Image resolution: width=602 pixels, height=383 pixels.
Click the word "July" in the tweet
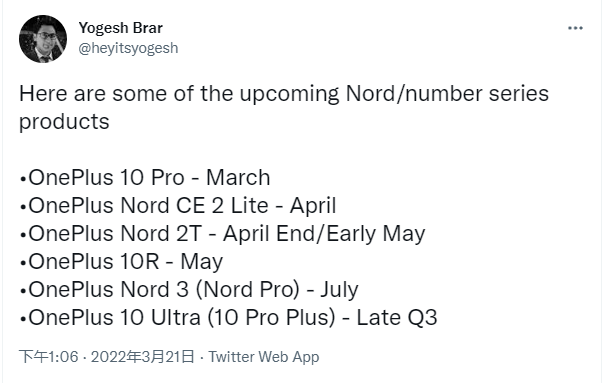click(339, 290)
